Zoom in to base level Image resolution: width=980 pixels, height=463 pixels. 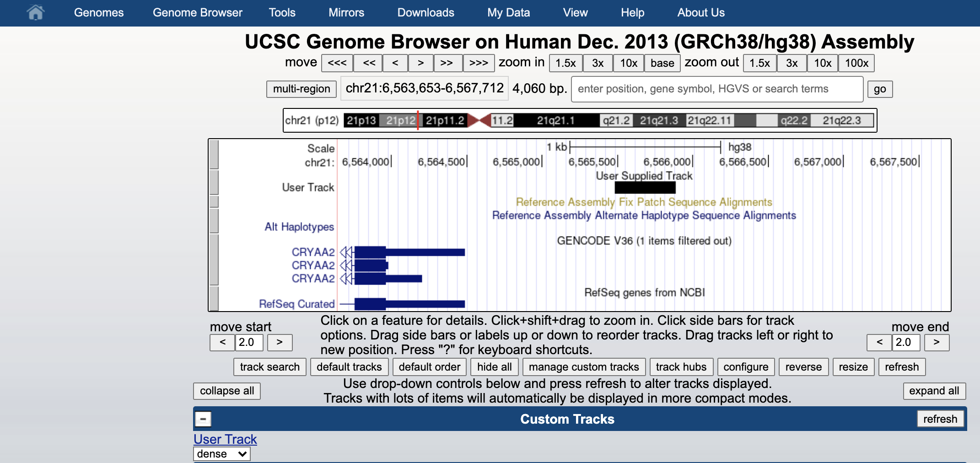click(x=662, y=63)
